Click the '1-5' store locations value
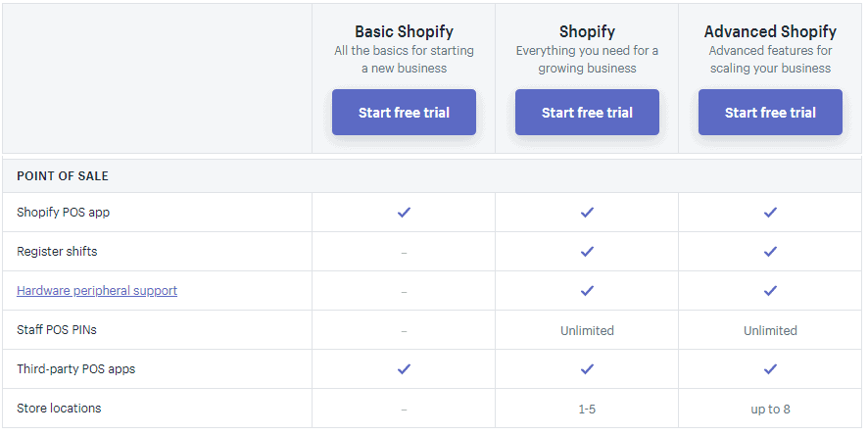The width and height of the screenshot is (868, 435). coord(587,409)
